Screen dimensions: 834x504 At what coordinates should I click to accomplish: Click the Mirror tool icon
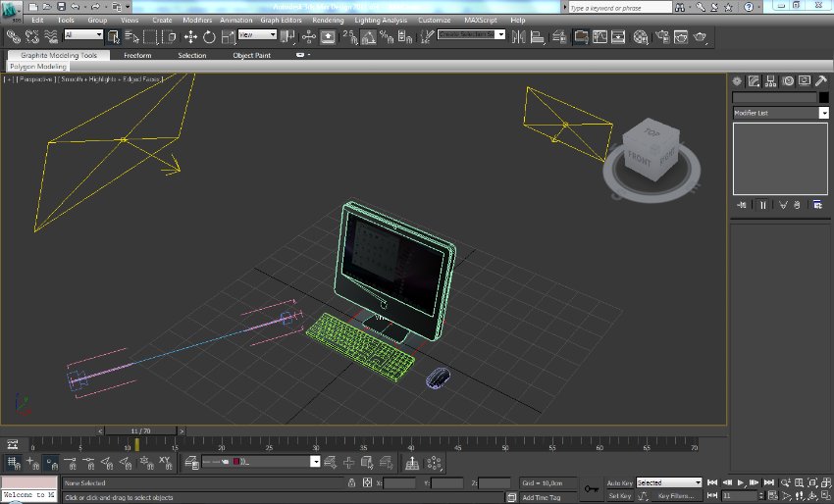(x=519, y=37)
